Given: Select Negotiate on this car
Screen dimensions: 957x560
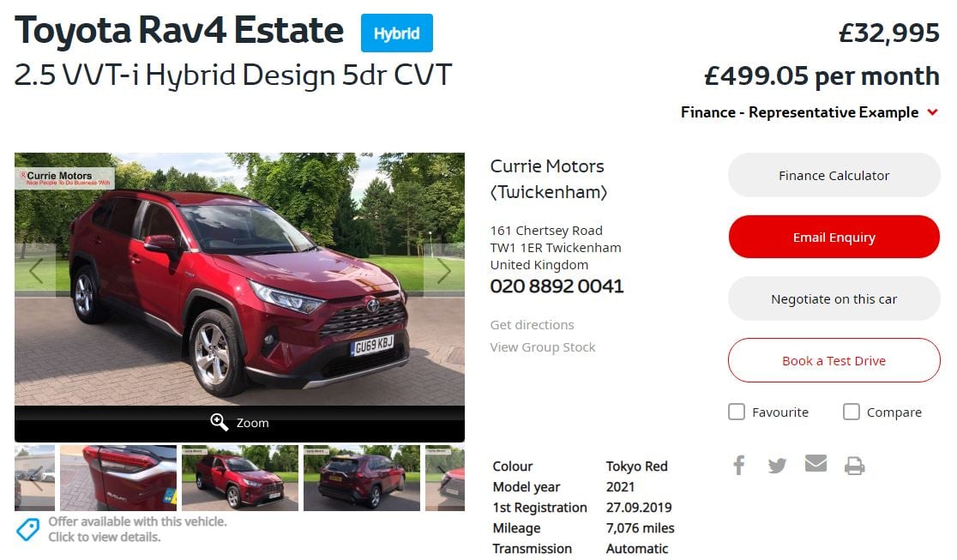Looking at the screenshot, I should (834, 298).
